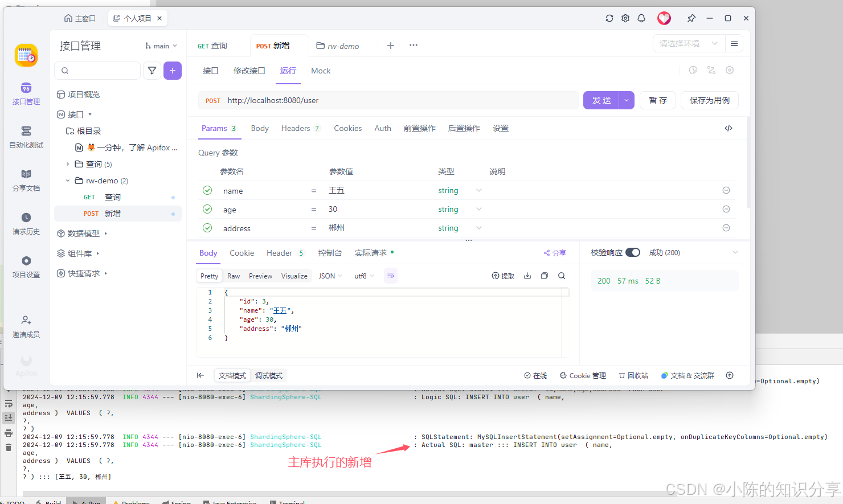Select the 自动化测试 sidebar icon

26,137
